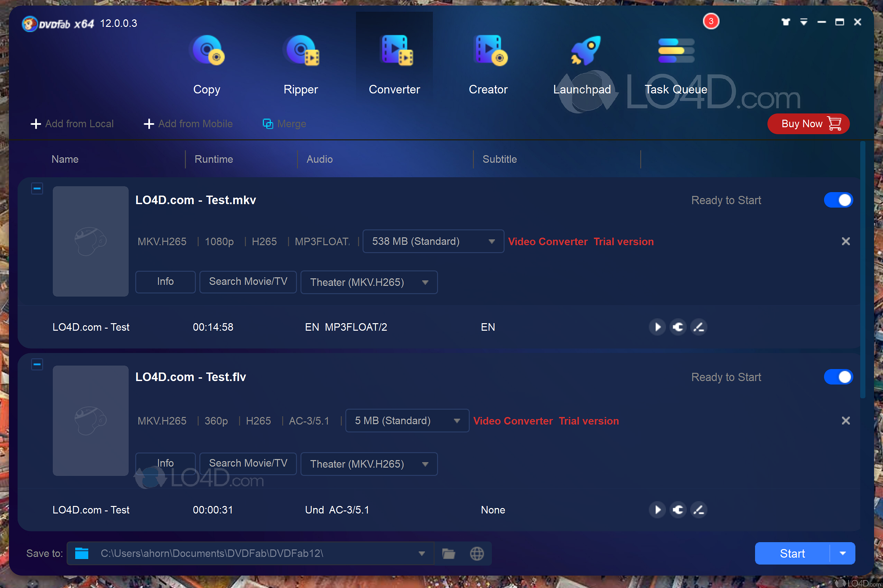Enable the Test.flv conversion toggle
Screen dimensions: 883x588
coord(839,377)
